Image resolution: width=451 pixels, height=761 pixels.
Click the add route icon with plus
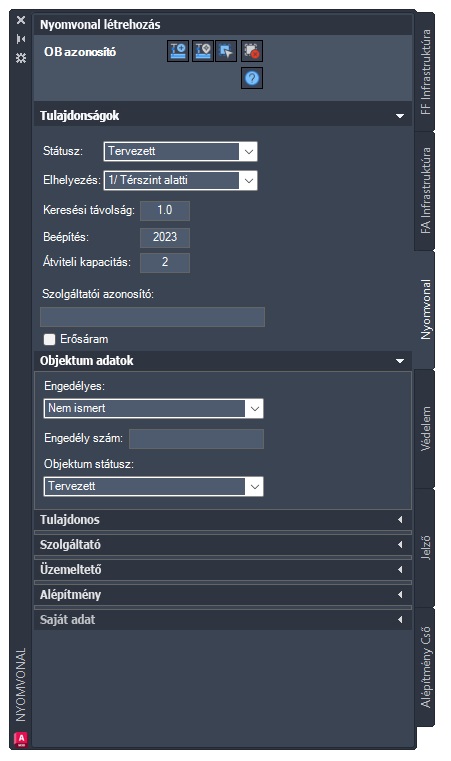(178, 51)
